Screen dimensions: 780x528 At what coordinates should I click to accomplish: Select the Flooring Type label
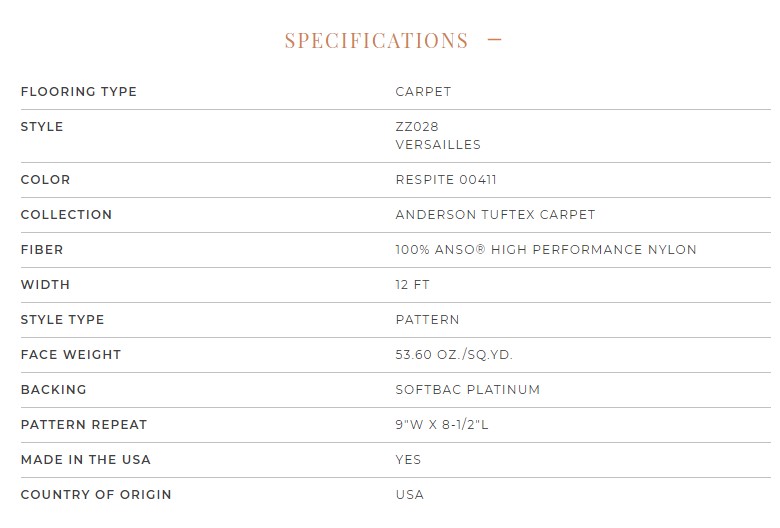coord(79,92)
